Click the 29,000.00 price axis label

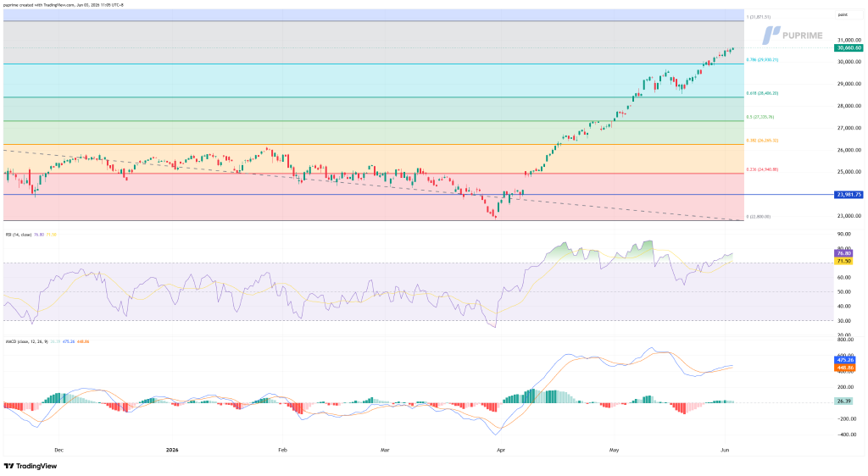[x=849, y=84]
